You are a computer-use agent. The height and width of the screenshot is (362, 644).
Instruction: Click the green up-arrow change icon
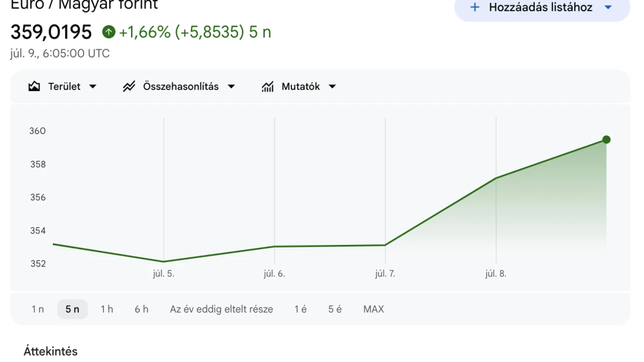point(109,32)
